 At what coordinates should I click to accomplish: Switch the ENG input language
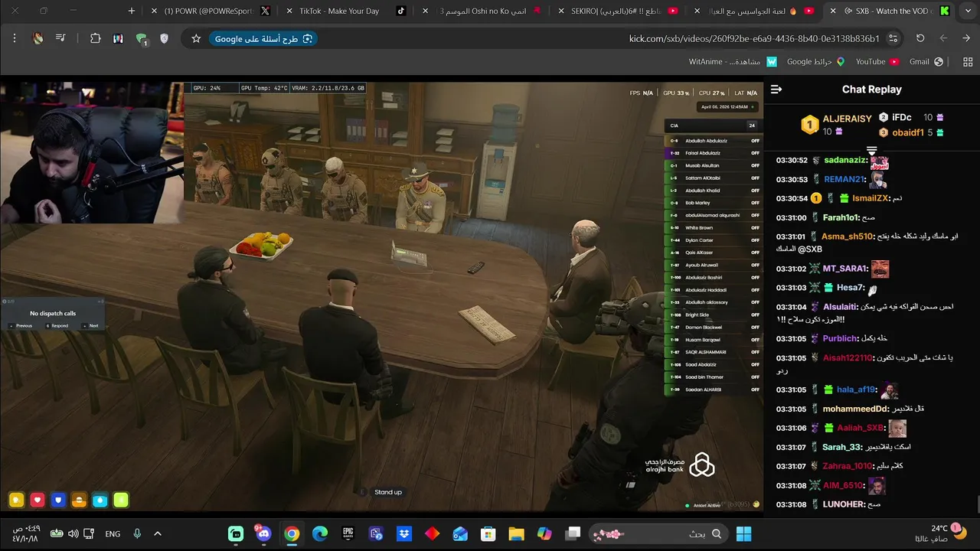tap(113, 533)
